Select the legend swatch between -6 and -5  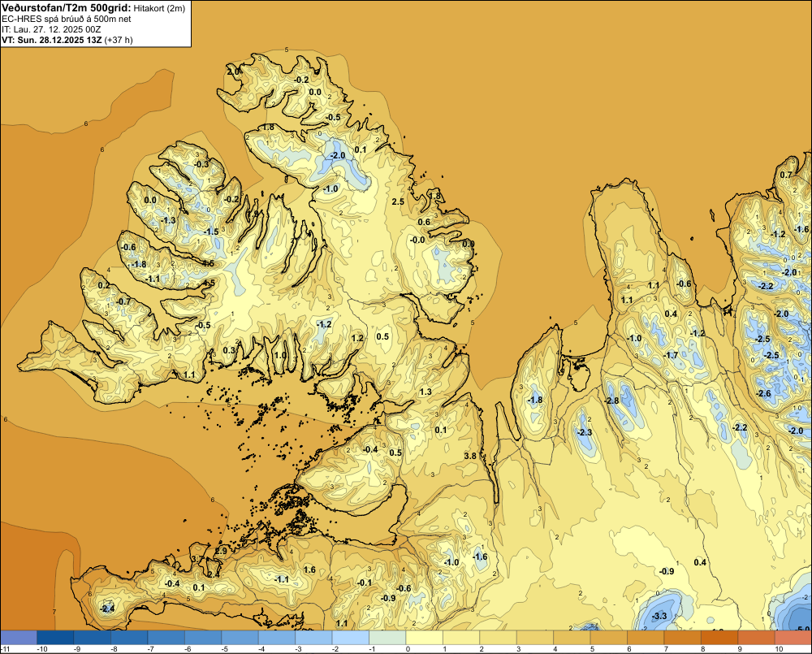(x=203, y=637)
